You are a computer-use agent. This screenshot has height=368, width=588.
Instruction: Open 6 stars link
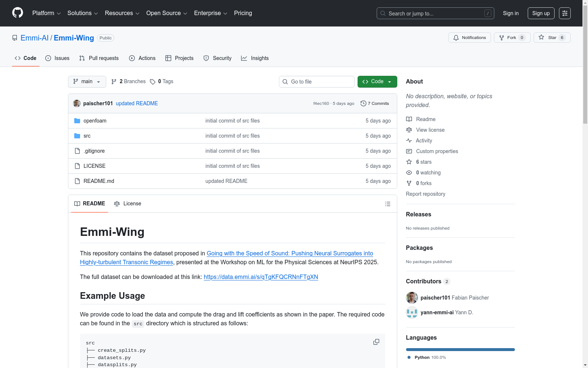pyautogui.click(x=419, y=162)
